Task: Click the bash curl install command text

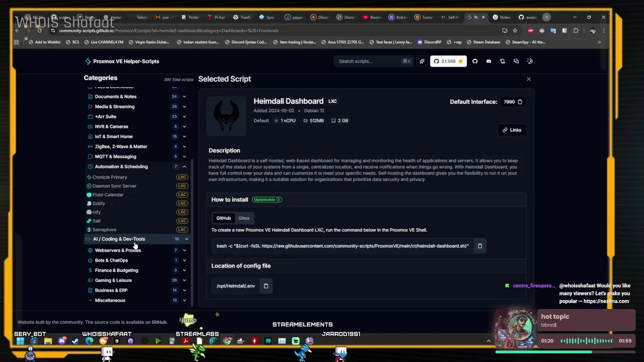Action: (x=342, y=246)
